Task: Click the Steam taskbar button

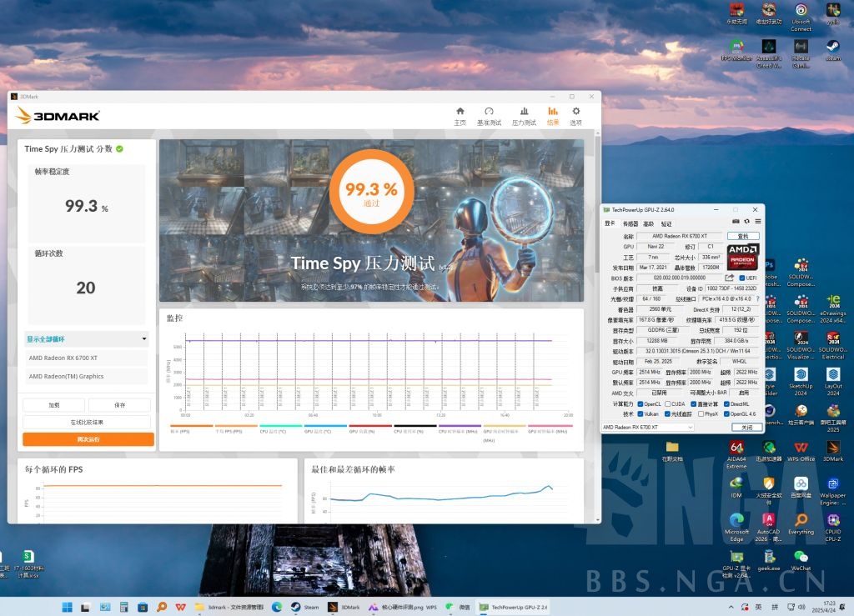Action: coord(304,607)
